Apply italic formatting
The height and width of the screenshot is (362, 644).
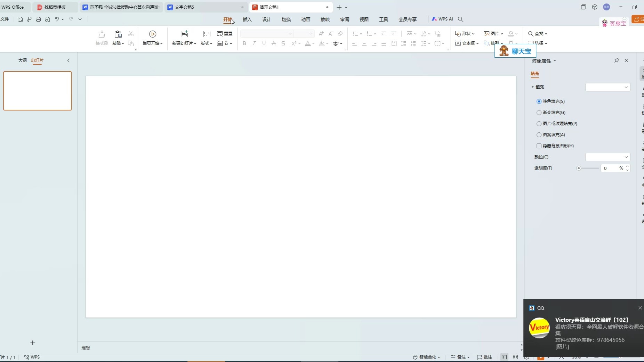[254, 43]
